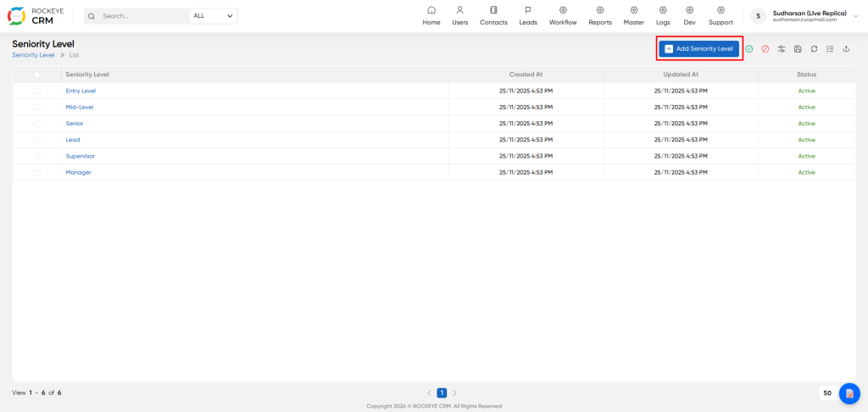The width and height of the screenshot is (868, 412).
Task: Open the Contacts navigation item
Action: tap(494, 15)
